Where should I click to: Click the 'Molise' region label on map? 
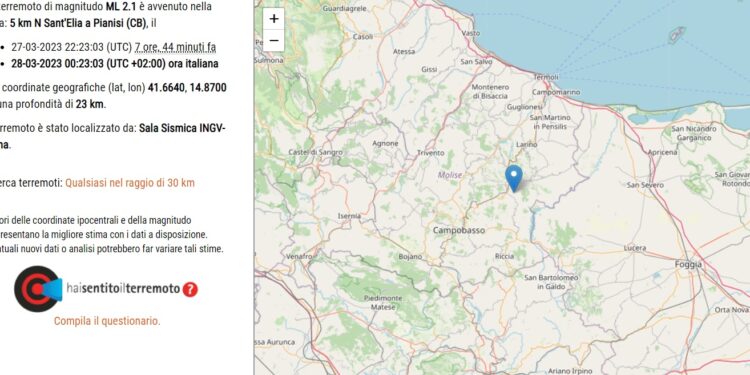[x=450, y=176]
